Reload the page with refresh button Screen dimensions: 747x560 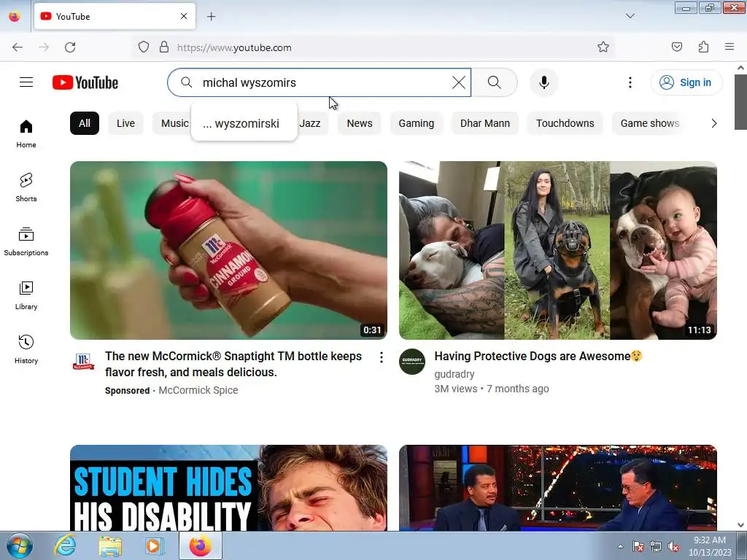(x=70, y=47)
